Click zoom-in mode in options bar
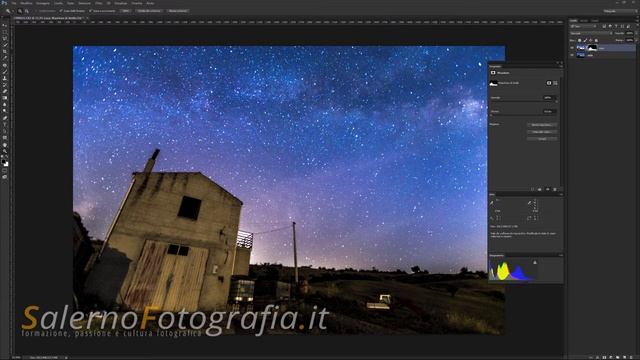Image resolution: width=640 pixels, height=360 pixels. point(20,11)
